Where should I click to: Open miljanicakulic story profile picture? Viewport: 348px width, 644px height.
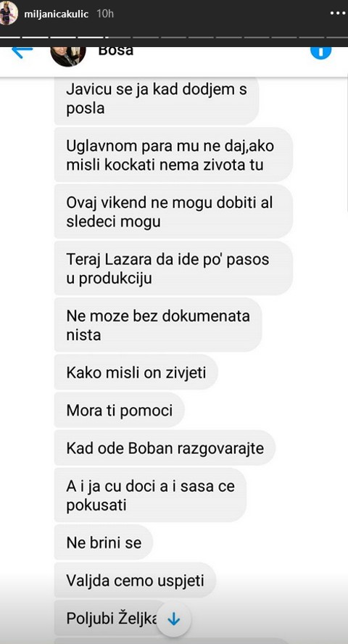click(9, 13)
